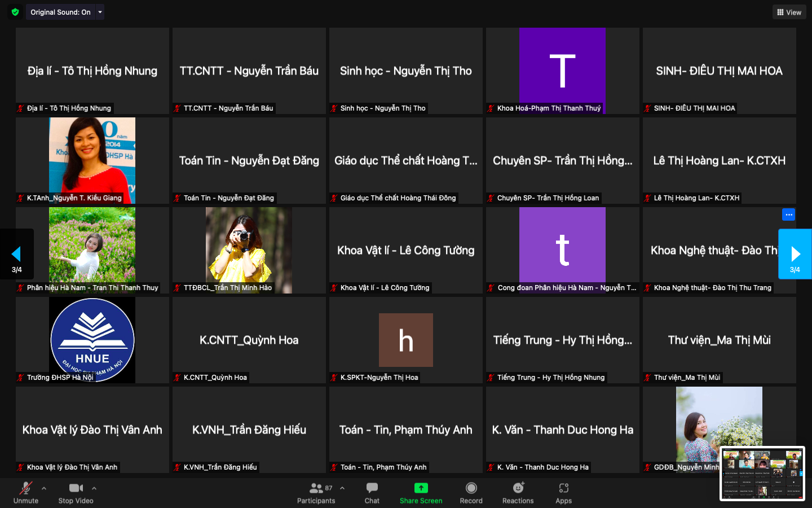
Task: Toggle Original Sound: On button
Action: coord(60,12)
